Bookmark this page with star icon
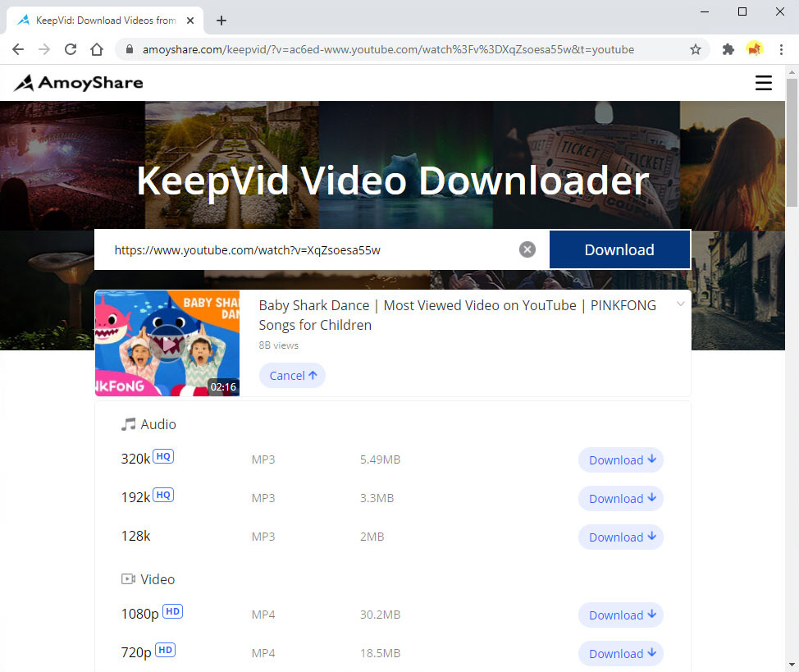799x672 pixels. [x=696, y=49]
